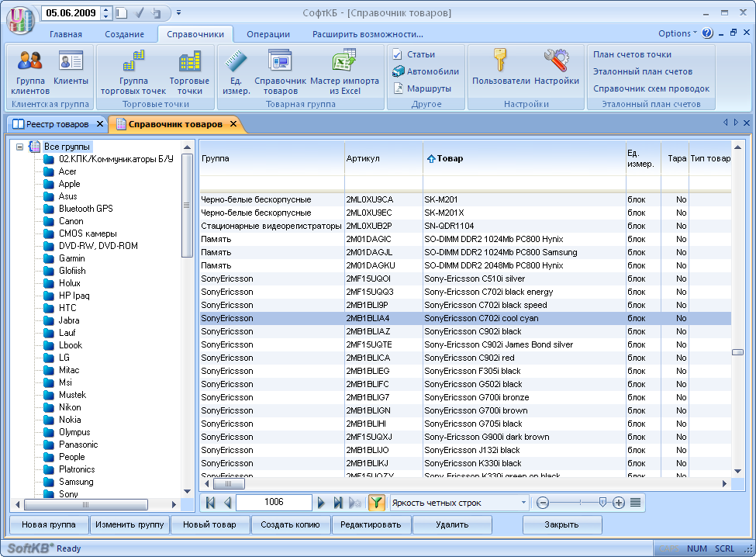Open the Яркость четных строк combo box
Image resolution: width=756 pixels, height=557 pixels.
(x=459, y=503)
